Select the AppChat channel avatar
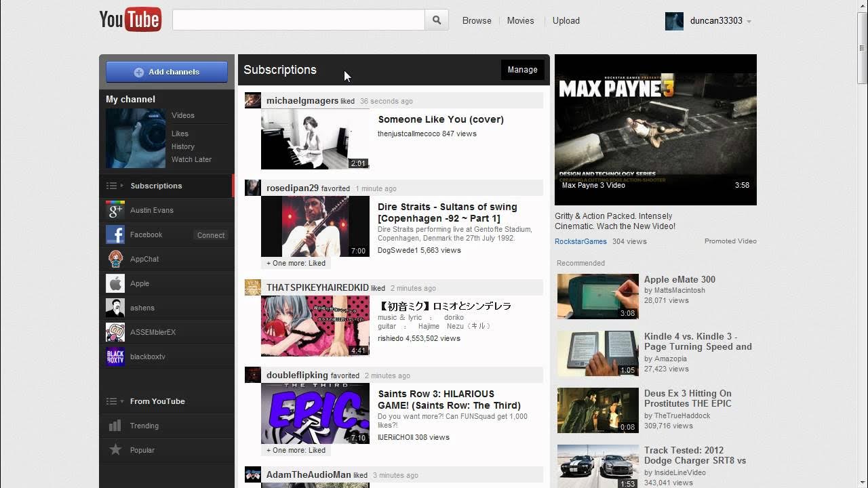This screenshot has height=488, width=868. click(x=115, y=259)
